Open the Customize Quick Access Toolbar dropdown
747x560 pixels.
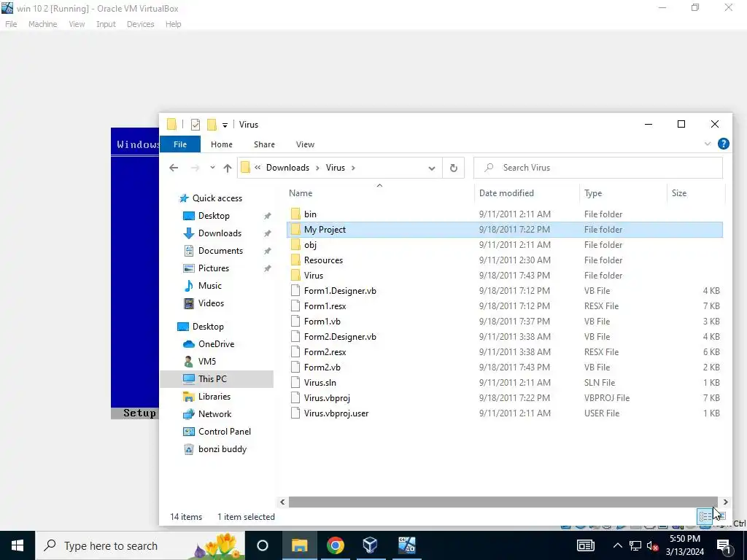pyautogui.click(x=225, y=125)
